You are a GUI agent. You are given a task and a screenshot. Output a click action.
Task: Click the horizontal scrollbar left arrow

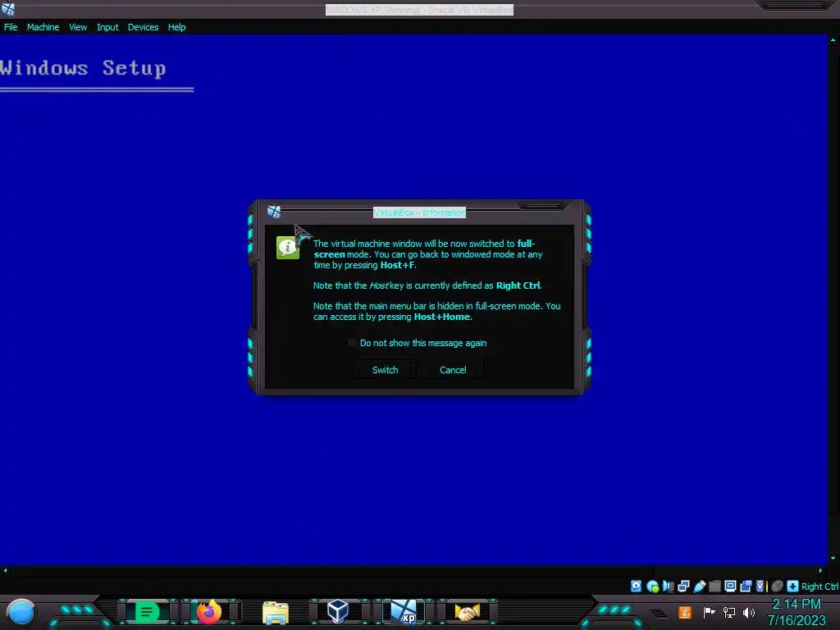[x=6, y=571]
